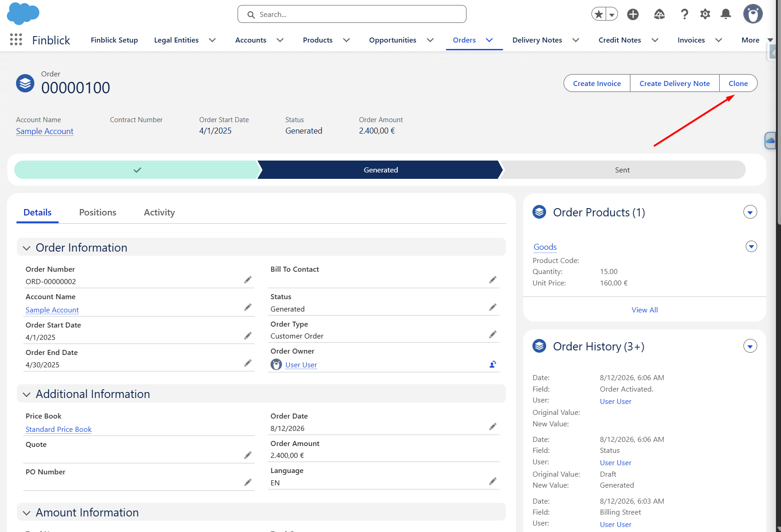Open the Standard Price Book link
The image size is (781, 532).
click(x=59, y=429)
